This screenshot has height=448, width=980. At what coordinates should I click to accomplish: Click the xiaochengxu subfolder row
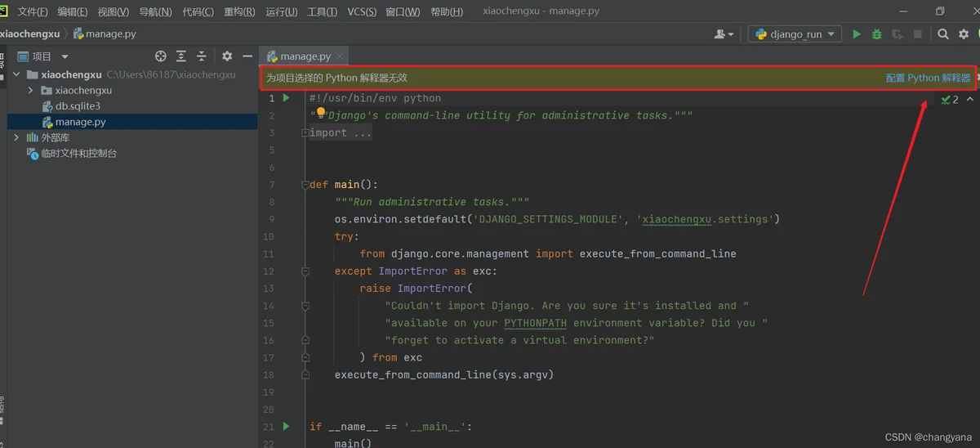pyautogui.click(x=83, y=90)
